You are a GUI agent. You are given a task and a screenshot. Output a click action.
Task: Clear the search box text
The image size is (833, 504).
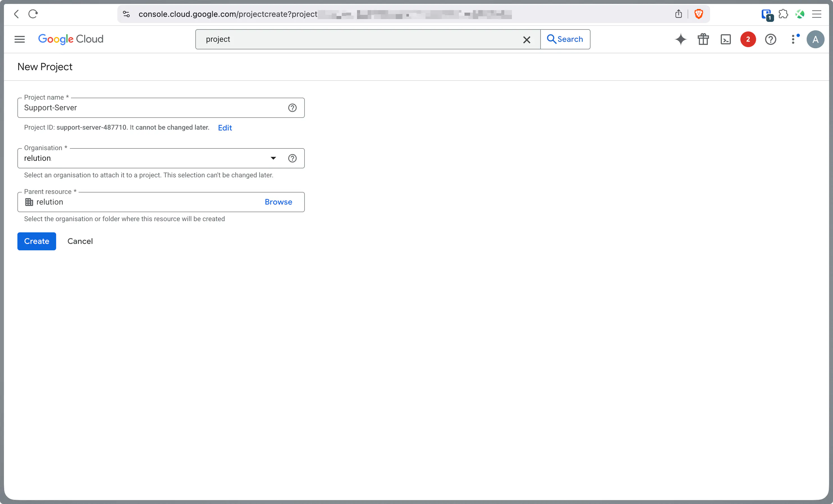526,40
